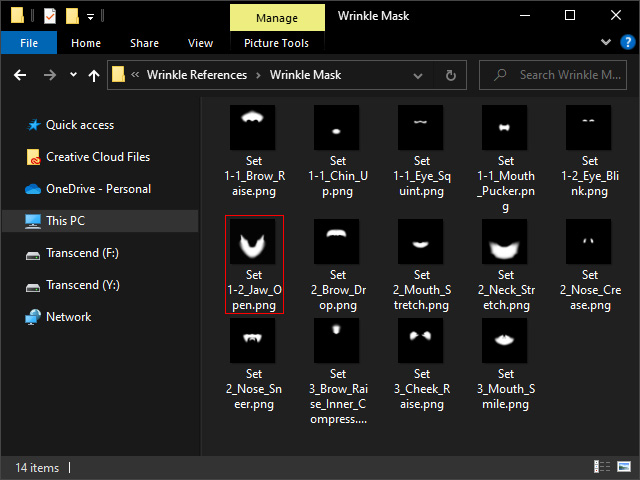Expand the address bar history dropdown
The image size is (640, 480).
coord(424,75)
